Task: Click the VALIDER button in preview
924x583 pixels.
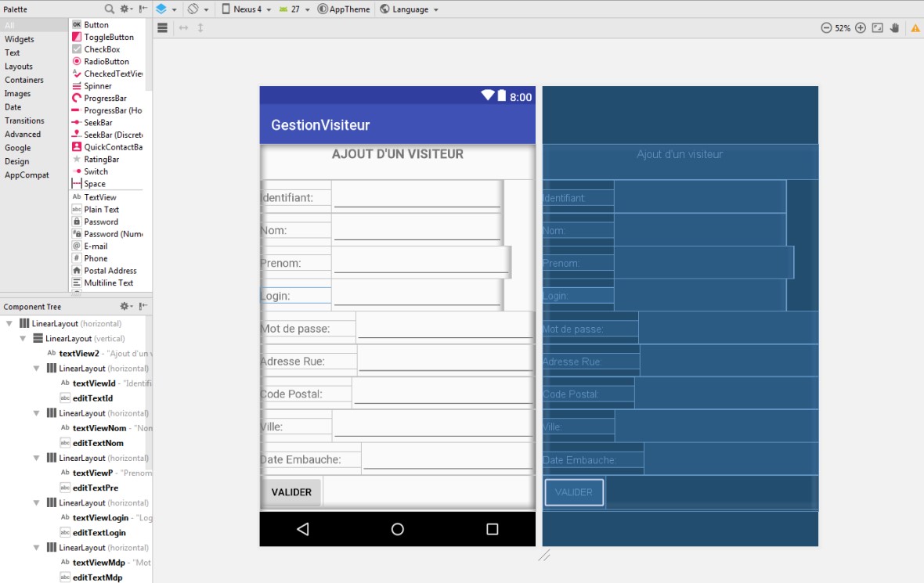Action: (291, 492)
